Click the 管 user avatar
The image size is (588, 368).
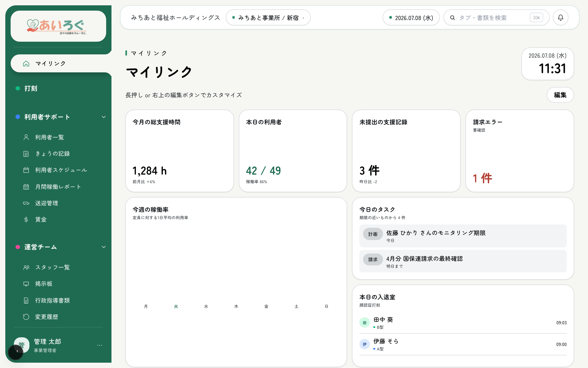pyautogui.click(x=22, y=345)
